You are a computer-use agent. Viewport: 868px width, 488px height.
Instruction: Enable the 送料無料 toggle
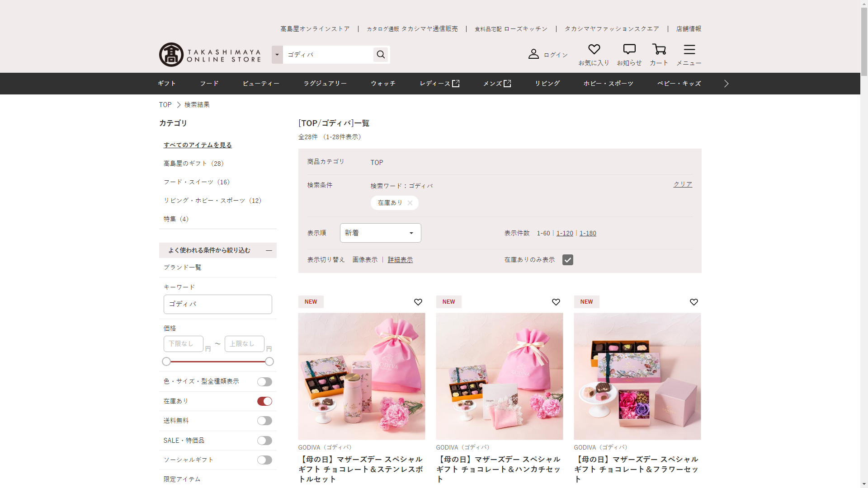coord(264,421)
